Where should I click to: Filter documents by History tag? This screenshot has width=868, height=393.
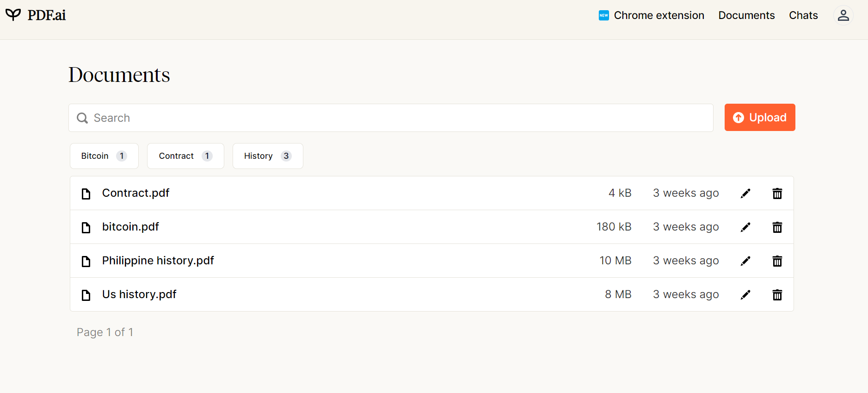tap(268, 156)
